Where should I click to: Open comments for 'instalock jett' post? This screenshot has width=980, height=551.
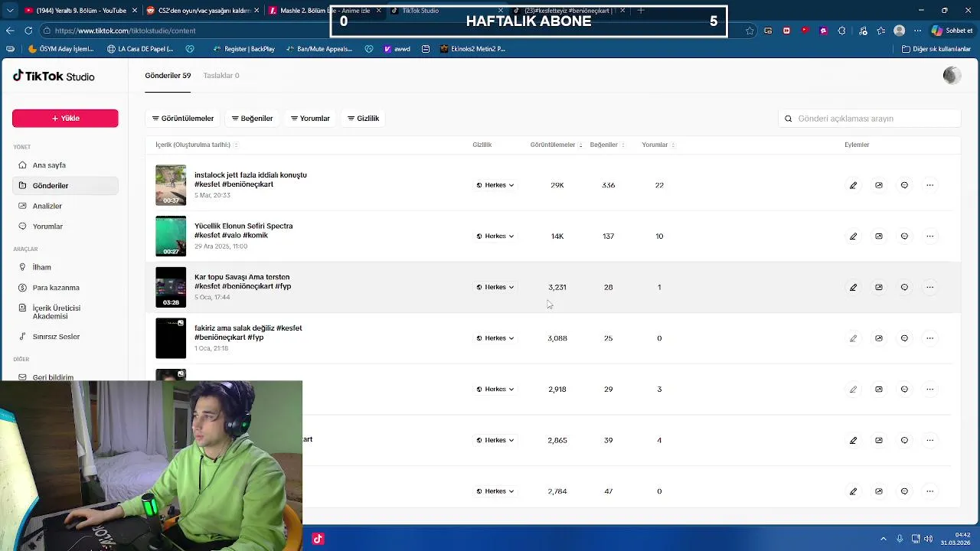904,185
